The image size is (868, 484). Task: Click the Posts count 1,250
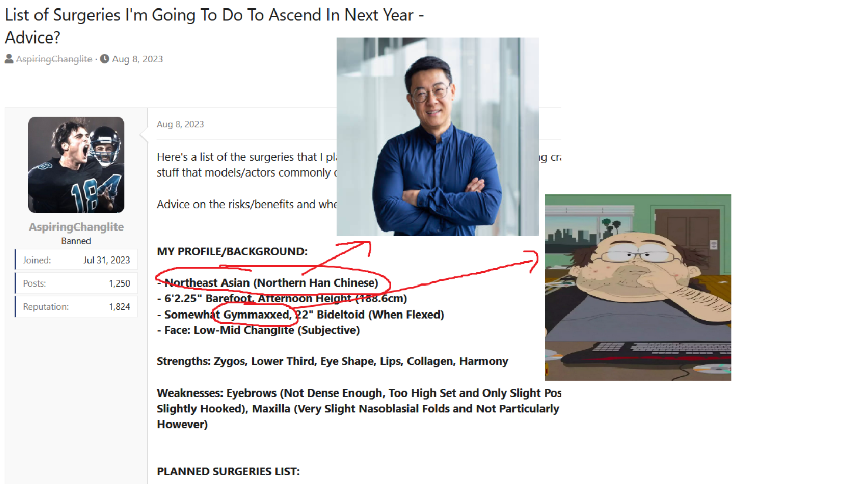120,283
